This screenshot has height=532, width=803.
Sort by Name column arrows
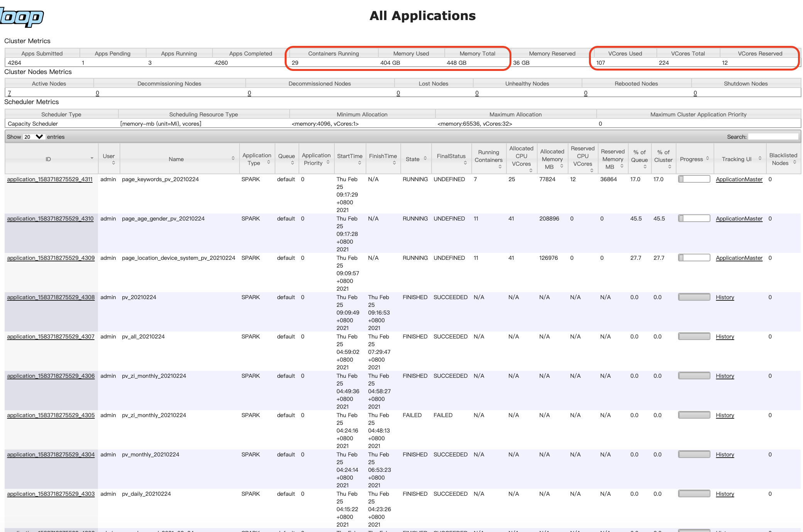[x=233, y=158]
